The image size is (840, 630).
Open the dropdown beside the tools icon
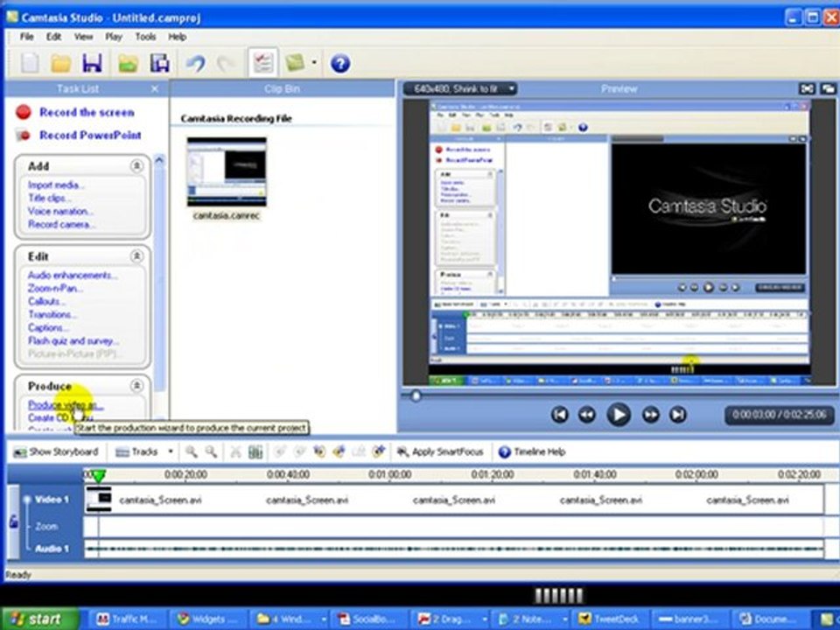314,63
